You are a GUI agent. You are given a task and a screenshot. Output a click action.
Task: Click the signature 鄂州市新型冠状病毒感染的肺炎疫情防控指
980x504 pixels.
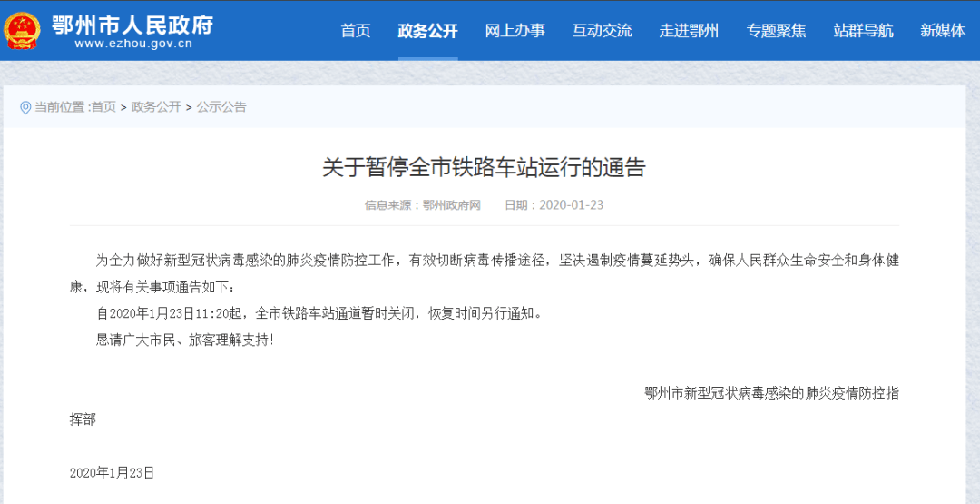772,393
